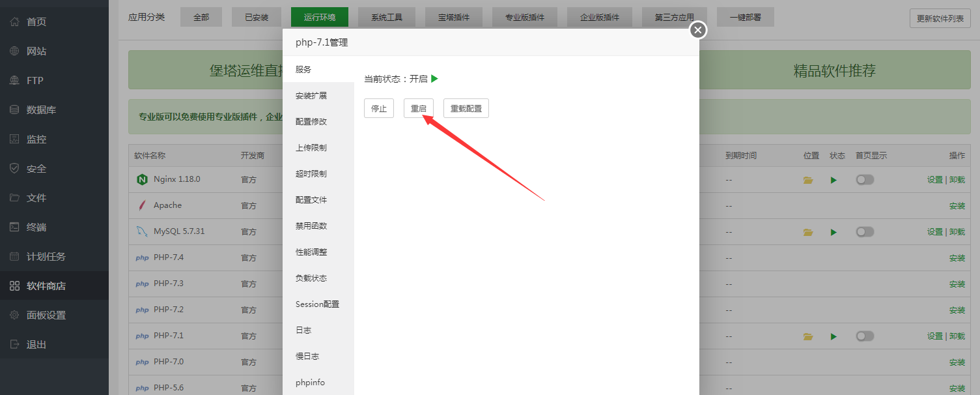Open 面板设置 in the sidebar

54,315
